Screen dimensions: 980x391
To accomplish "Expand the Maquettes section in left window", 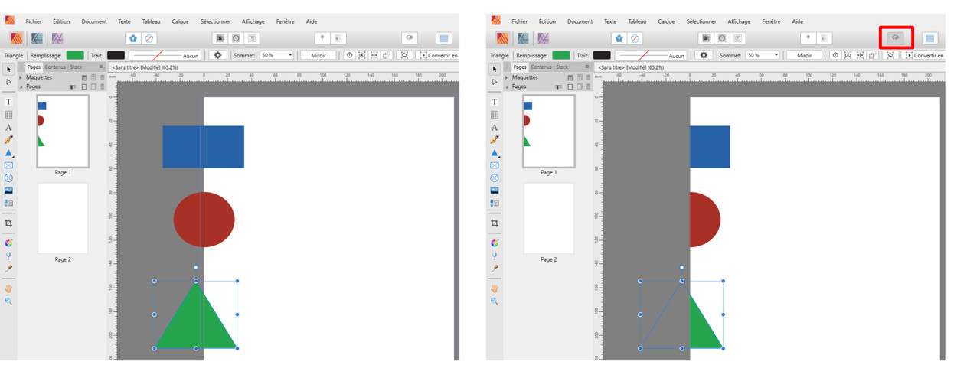I will pos(20,77).
